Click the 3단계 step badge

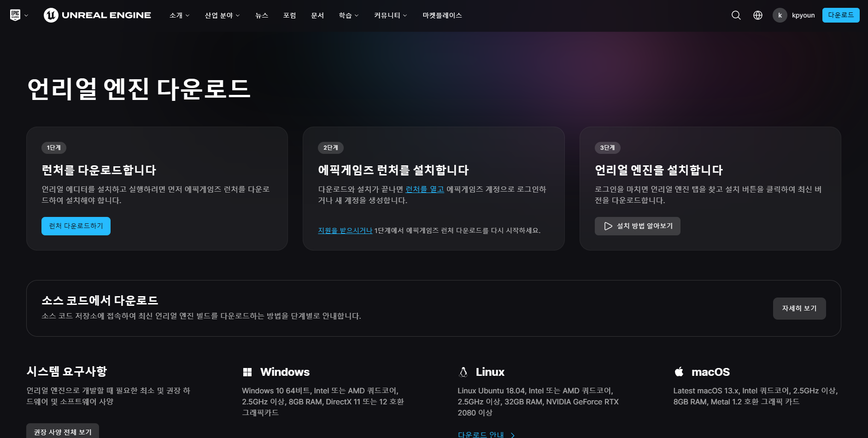tap(608, 148)
